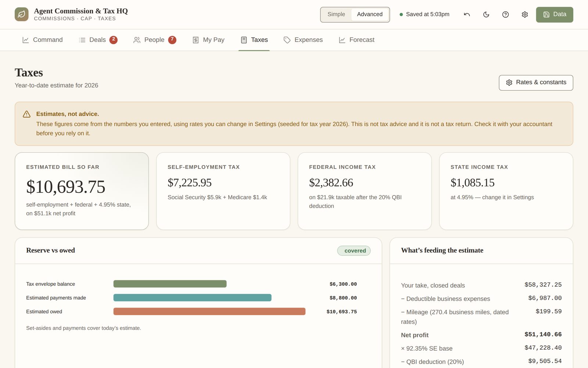588x368 pixels.
Task: Click the warning triangle in estimates banner
Action: click(27, 114)
